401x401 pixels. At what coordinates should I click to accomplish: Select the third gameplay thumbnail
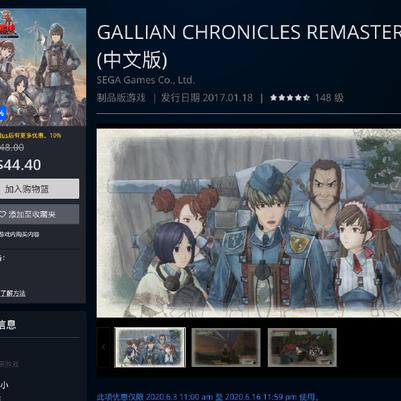(302, 347)
